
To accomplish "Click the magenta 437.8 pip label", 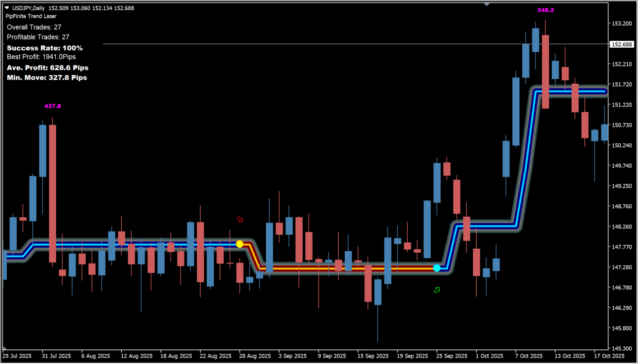I will click(53, 106).
